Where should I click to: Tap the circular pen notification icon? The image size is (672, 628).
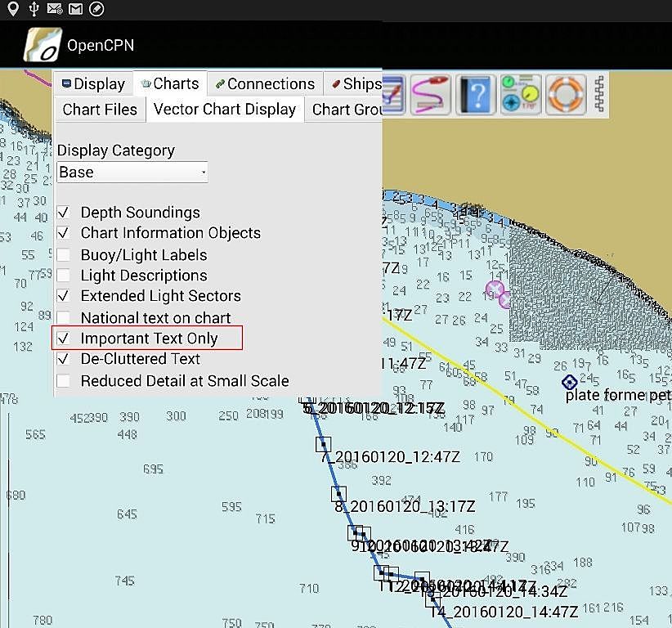96,8
